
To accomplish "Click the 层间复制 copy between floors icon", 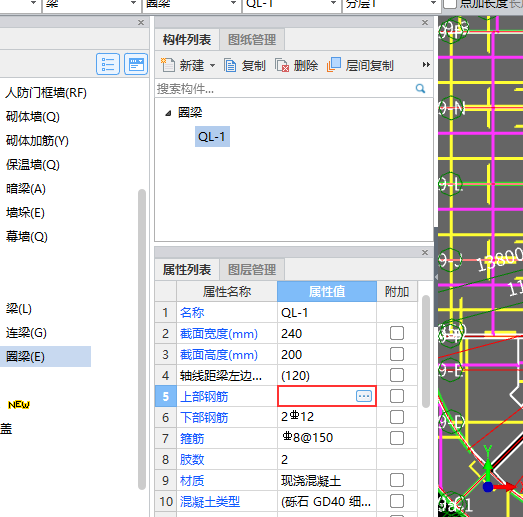I will point(334,65).
